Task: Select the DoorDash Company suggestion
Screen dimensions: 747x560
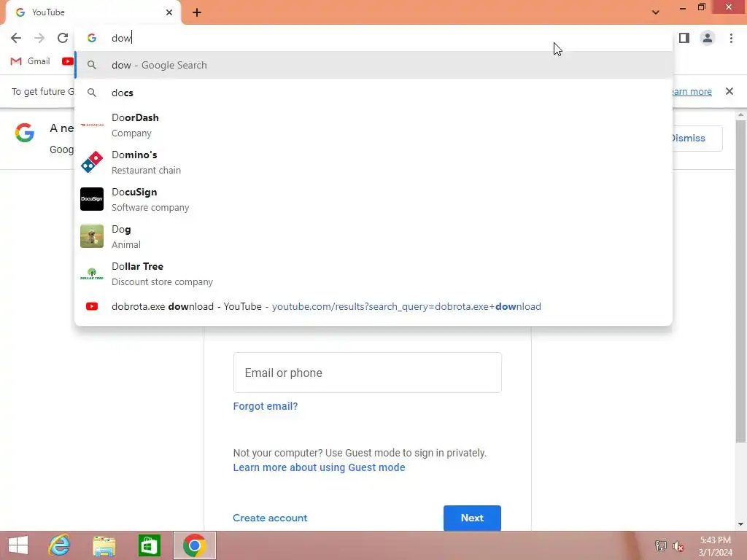Action: pos(373,125)
